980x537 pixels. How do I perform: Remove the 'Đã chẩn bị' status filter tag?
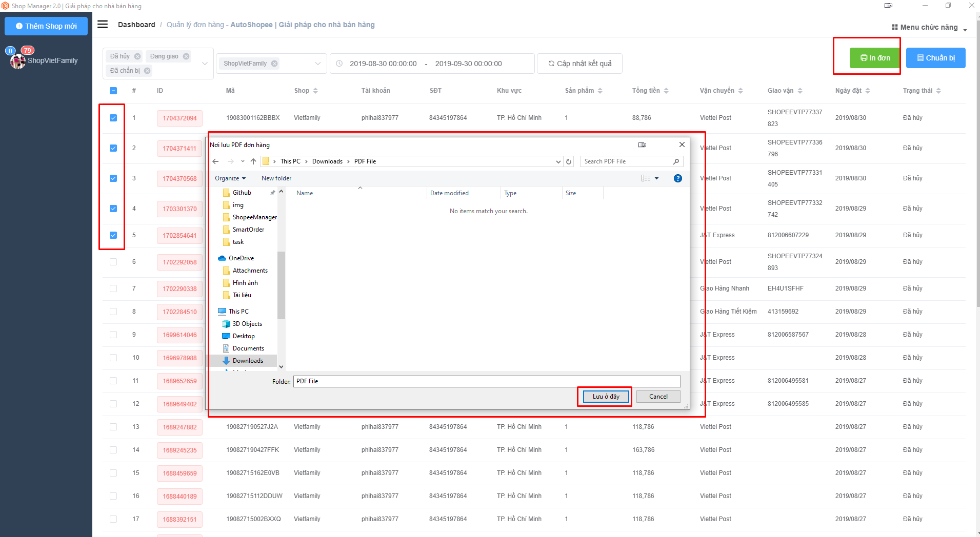click(x=147, y=71)
